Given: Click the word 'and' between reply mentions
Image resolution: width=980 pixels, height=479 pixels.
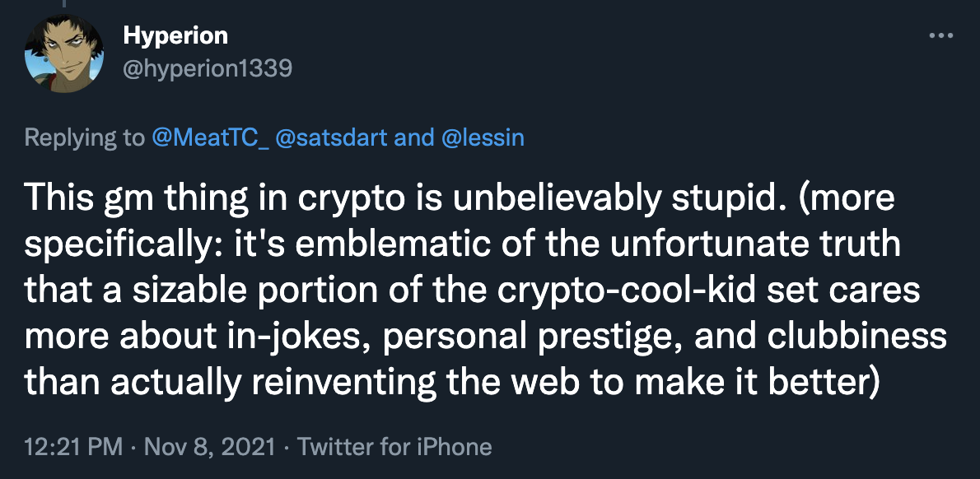Looking at the screenshot, I should pyautogui.click(x=413, y=137).
